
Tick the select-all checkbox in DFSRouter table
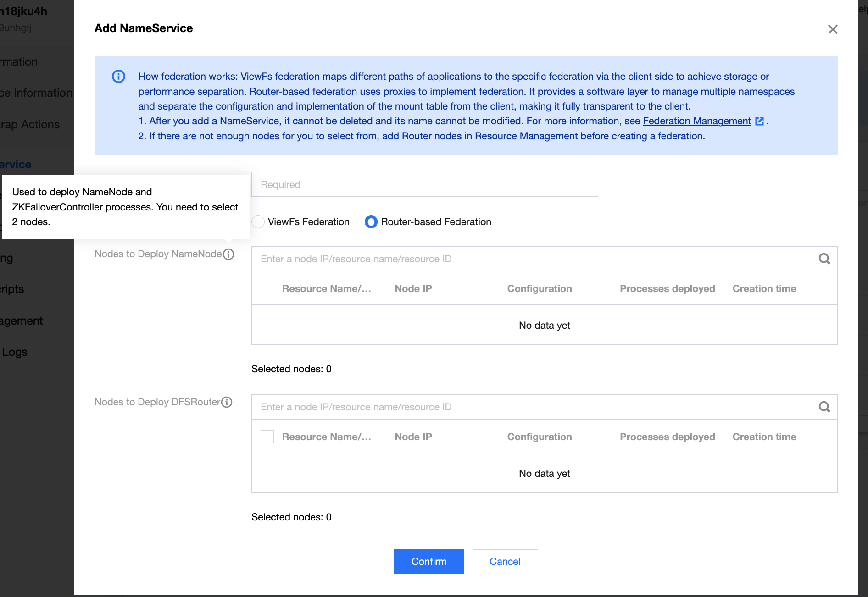point(267,437)
